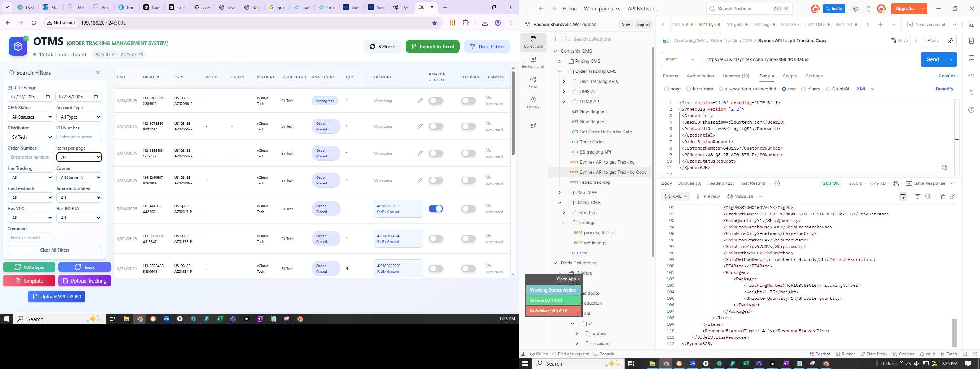Image resolution: width=980 pixels, height=369 pixels.
Task: Click the Hide Filters button
Action: [x=487, y=46]
